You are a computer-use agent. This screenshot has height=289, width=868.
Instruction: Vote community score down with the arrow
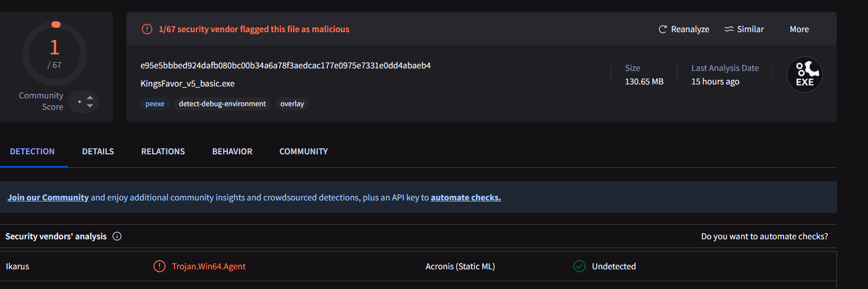(x=90, y=106)
